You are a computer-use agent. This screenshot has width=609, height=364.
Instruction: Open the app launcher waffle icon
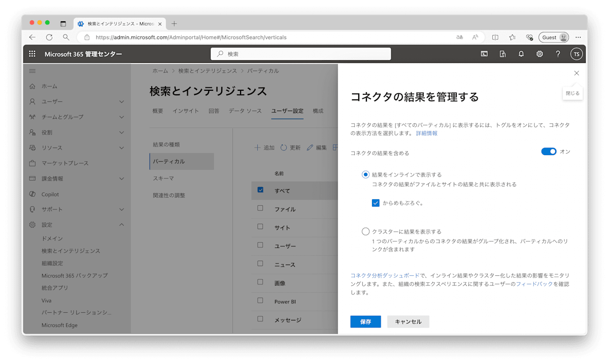tap(32, 54)
